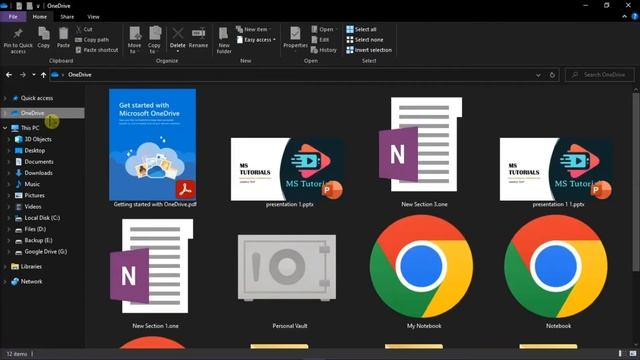Open the Easy access dropdown
640x360 pixels.
click(x=256, y=40)
